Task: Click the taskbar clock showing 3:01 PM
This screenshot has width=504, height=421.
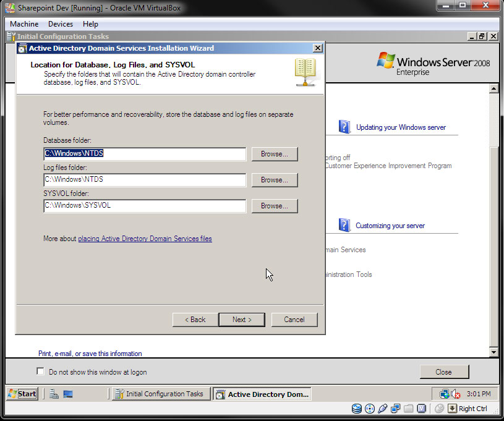Action: (479, 394)
